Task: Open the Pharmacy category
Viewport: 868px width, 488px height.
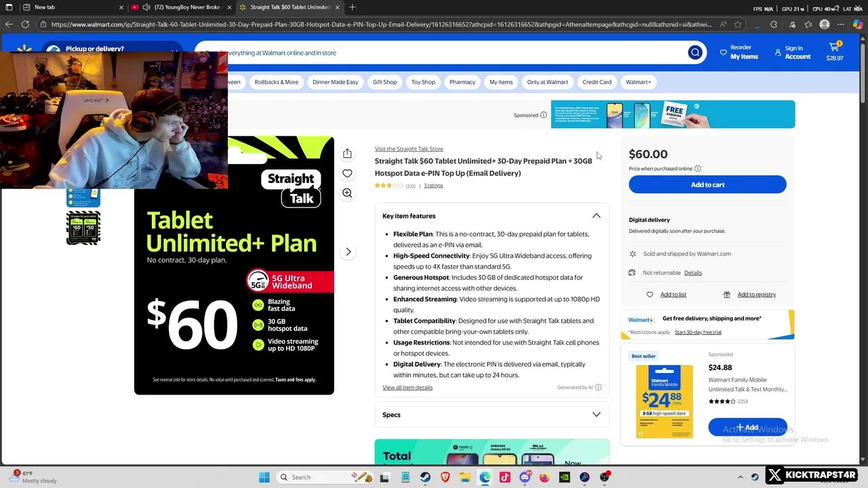Action: point(462,82)
